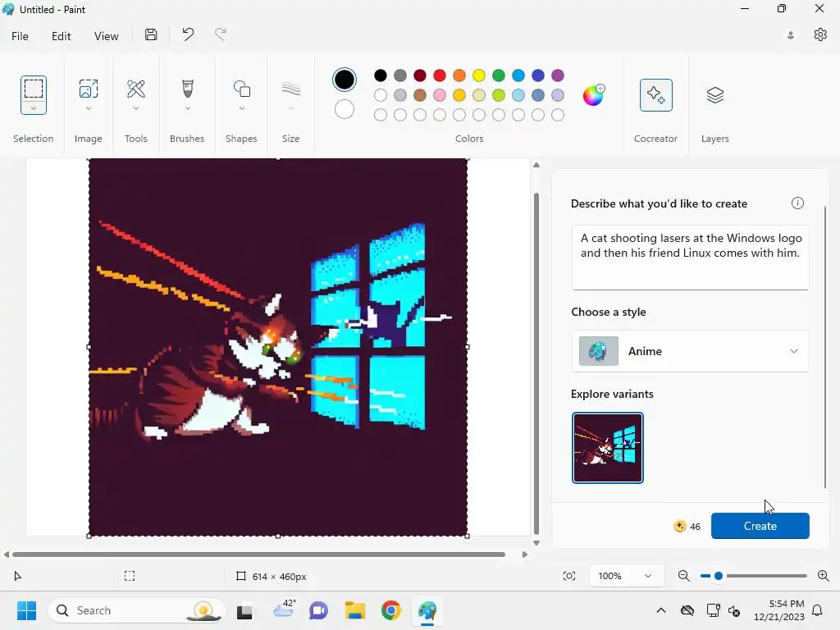Click the taskbar Search box
Screen dimensions: 840x630
click(137, 610)
